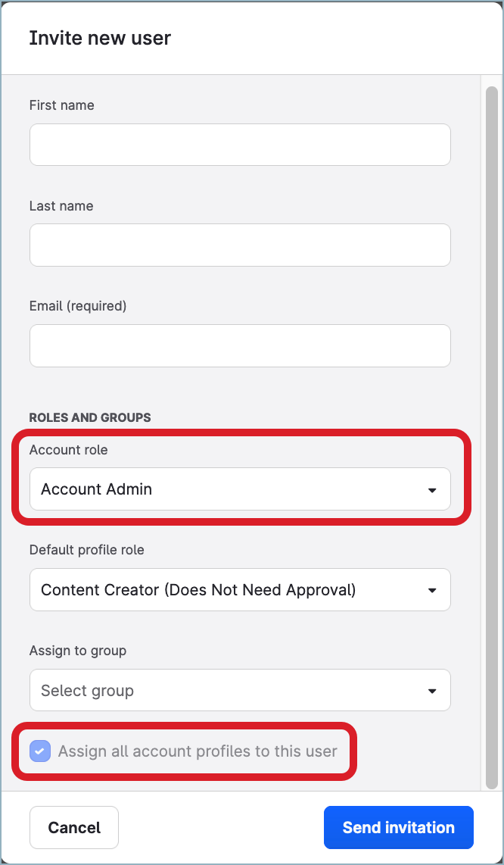Click the Send invitation button
Image resolution: width=504 pixels, height=865 pixels.
[x=398, y=827]
